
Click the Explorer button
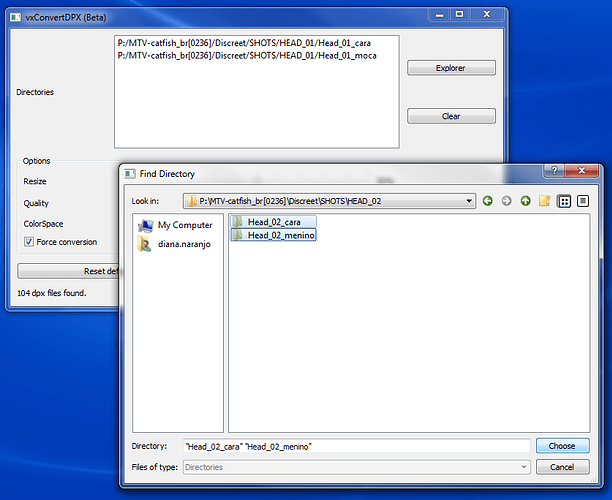tap(451, 68)
